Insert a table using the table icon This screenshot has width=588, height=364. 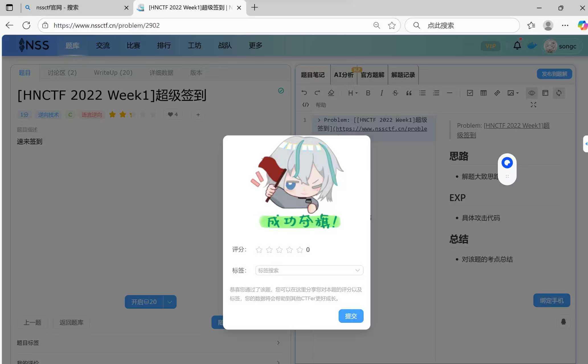(x=483, y=93)
